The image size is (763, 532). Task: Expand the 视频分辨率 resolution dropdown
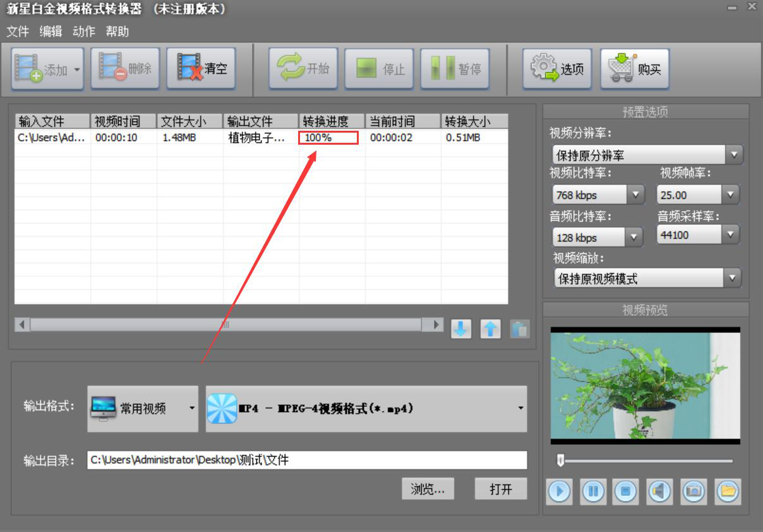click(734, 154)
